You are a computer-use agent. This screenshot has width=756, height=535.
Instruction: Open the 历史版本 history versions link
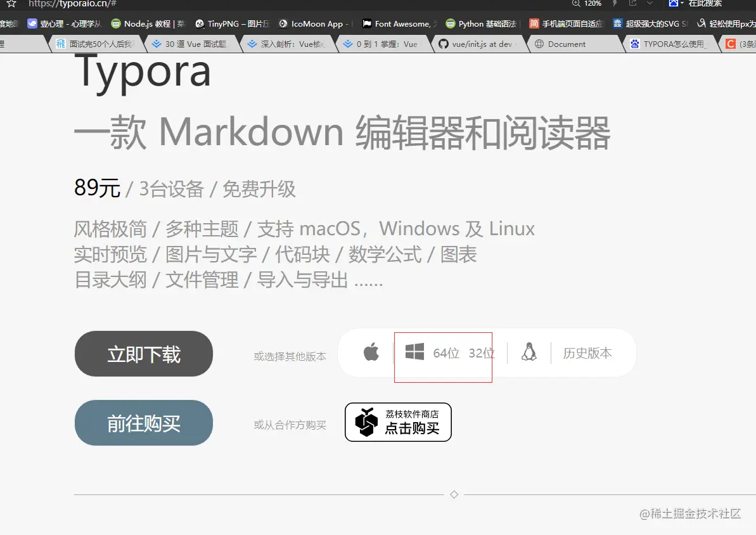[587, 353]
